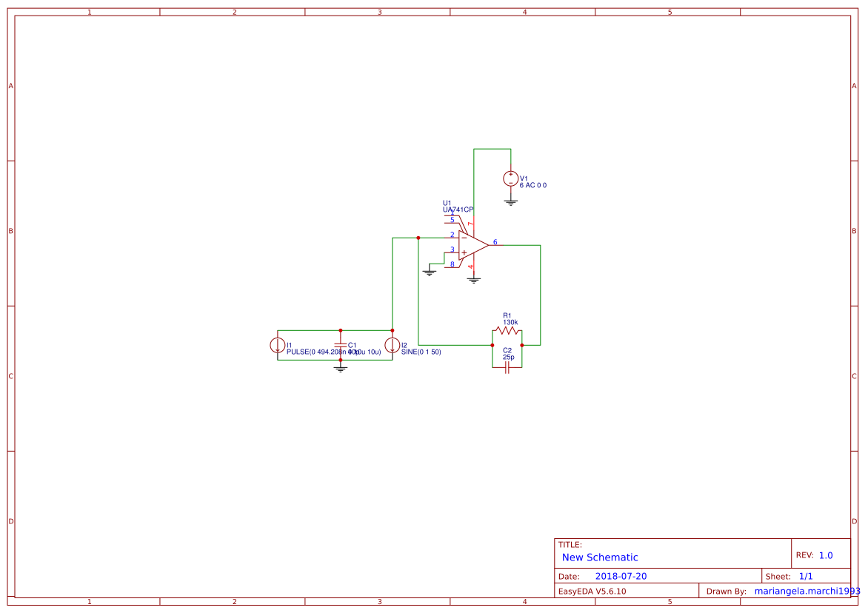Click the ground symbol below op-amp pin 4

(475, 280)
